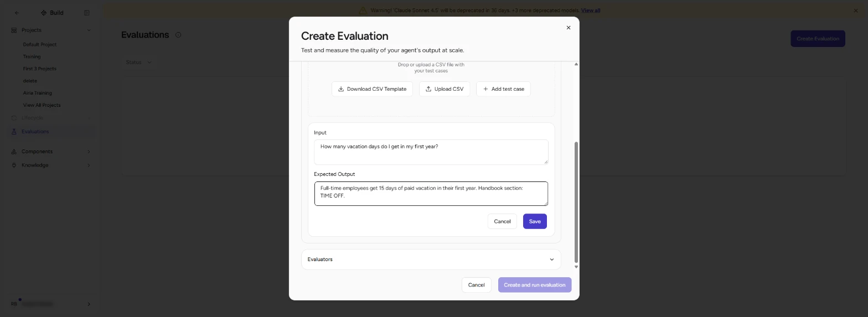Click scrollbar down arrow in dialog

point(576,267)
